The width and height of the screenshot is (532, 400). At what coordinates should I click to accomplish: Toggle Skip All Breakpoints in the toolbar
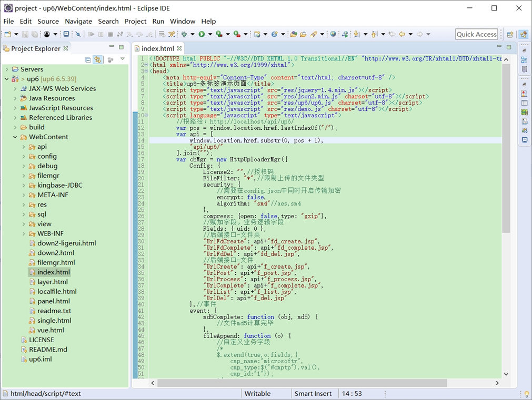77,34
